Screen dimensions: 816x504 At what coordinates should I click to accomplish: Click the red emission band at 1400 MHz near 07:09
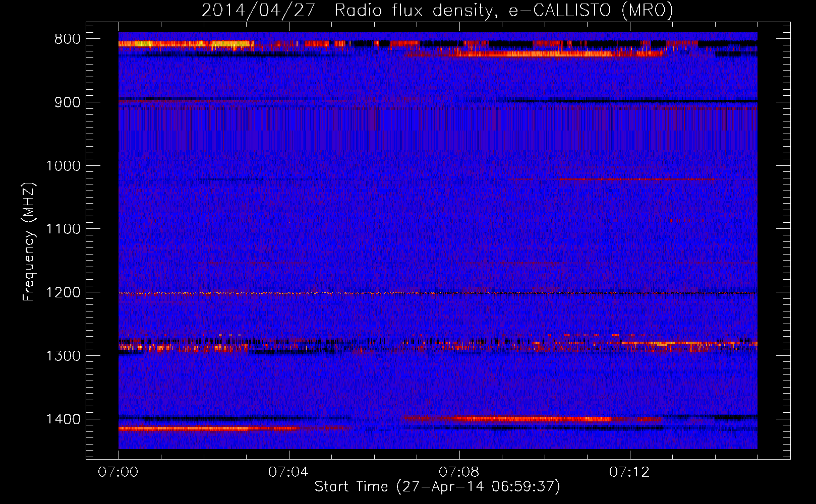532,418
